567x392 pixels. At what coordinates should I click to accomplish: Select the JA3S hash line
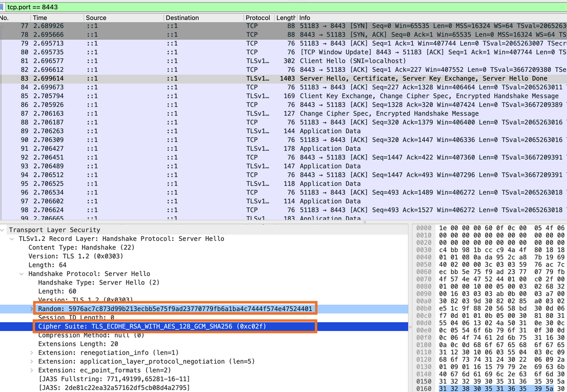[113, 388]
